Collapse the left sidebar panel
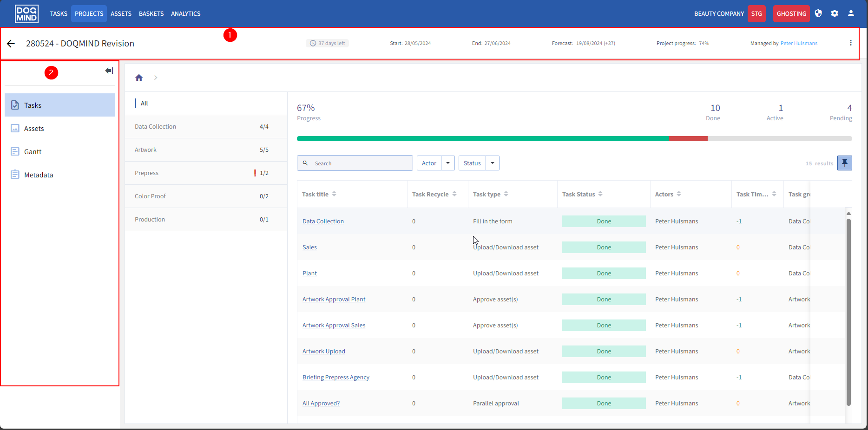 109,71
